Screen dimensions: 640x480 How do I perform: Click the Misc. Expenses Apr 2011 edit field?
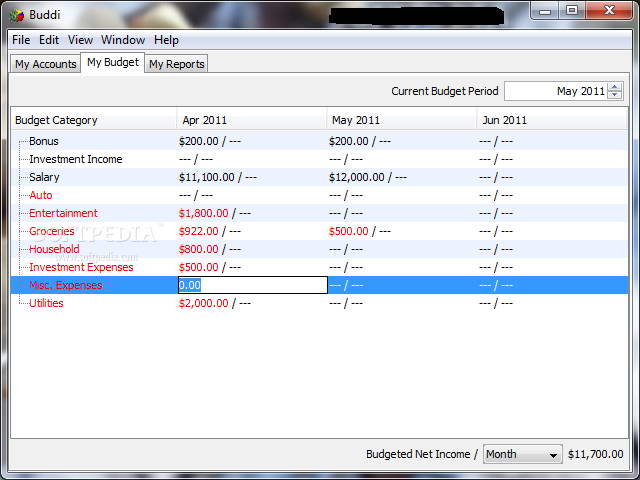click(x=253, y=285)
